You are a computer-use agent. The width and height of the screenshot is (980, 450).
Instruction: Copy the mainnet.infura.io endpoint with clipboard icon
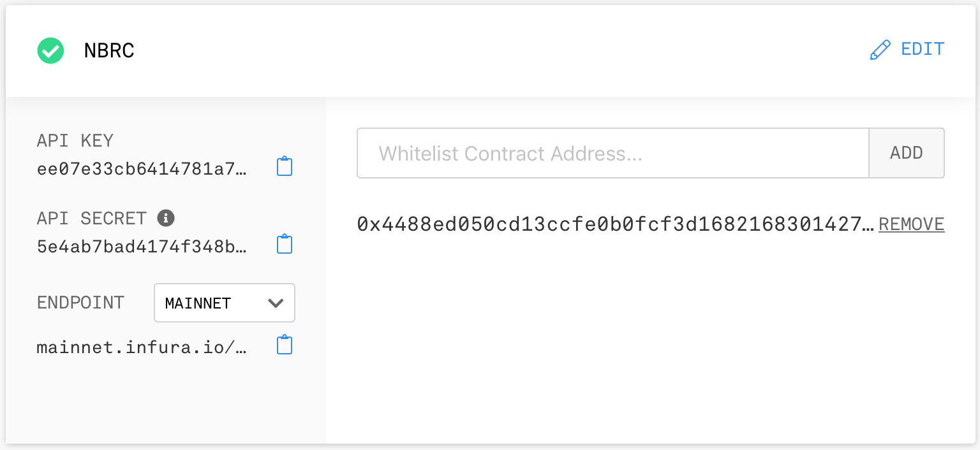(285, 345)
